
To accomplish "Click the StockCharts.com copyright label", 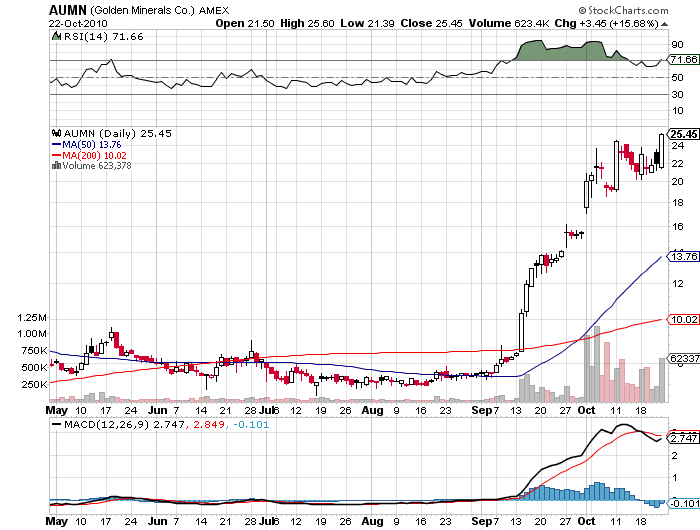I will coord(623,10).
